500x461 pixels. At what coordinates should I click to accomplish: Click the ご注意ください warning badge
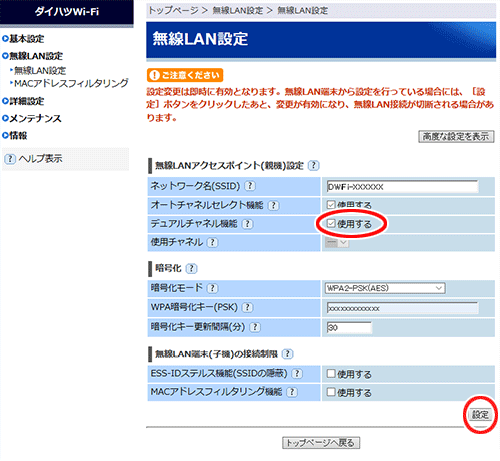click(185, 75)
